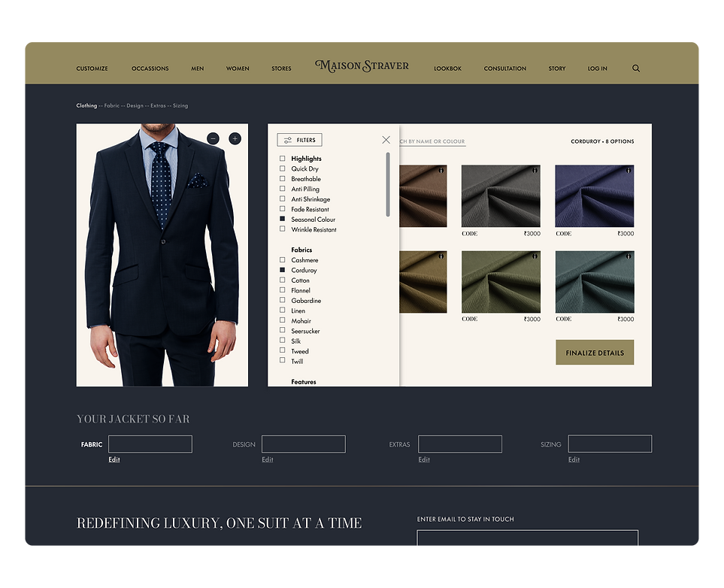The height and width of the screenshot is (588, 724).
Task: Select the Tweed fabric checkbox
Action: coord(282,350)
